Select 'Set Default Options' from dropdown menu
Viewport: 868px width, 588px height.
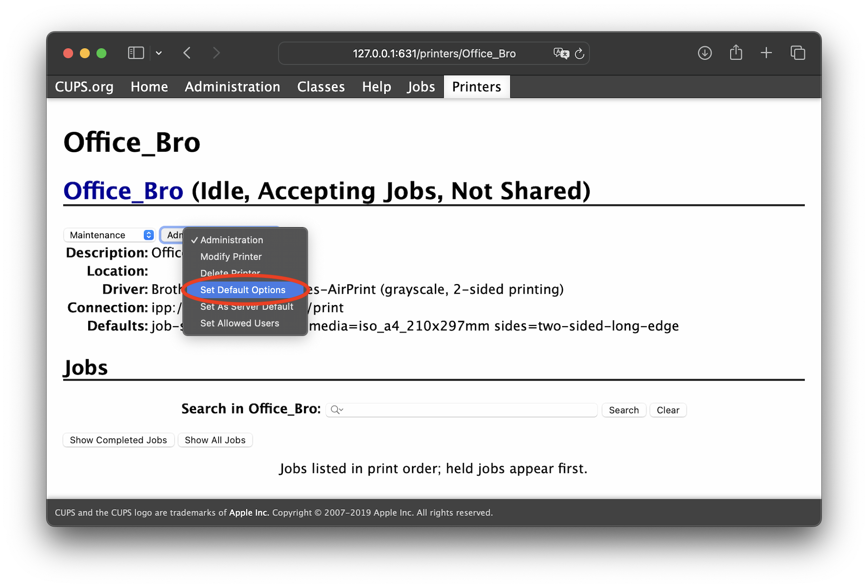coord(243,290)
